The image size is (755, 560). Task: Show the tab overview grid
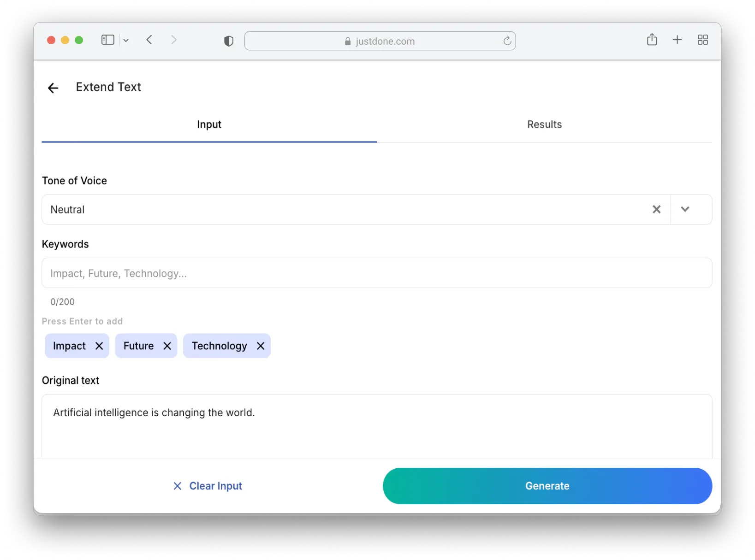click(x=702, y=40)
